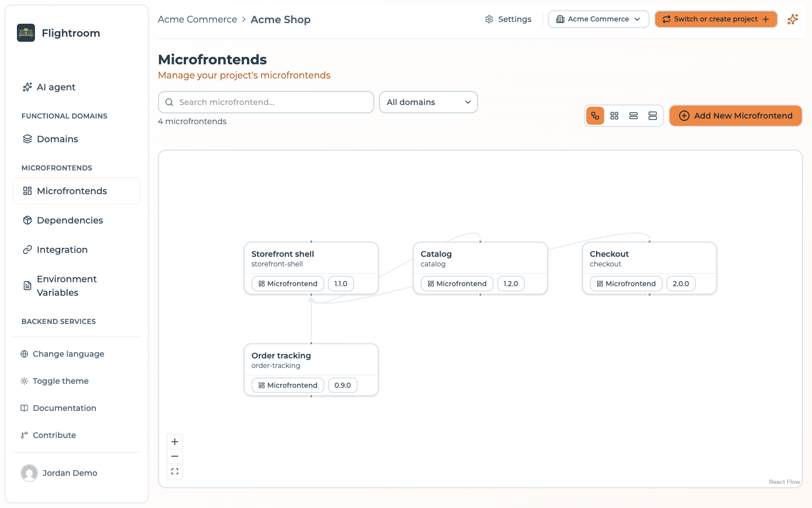Select the Checkout node card
This screenshot has width=812, height=508.
(650, 268)
